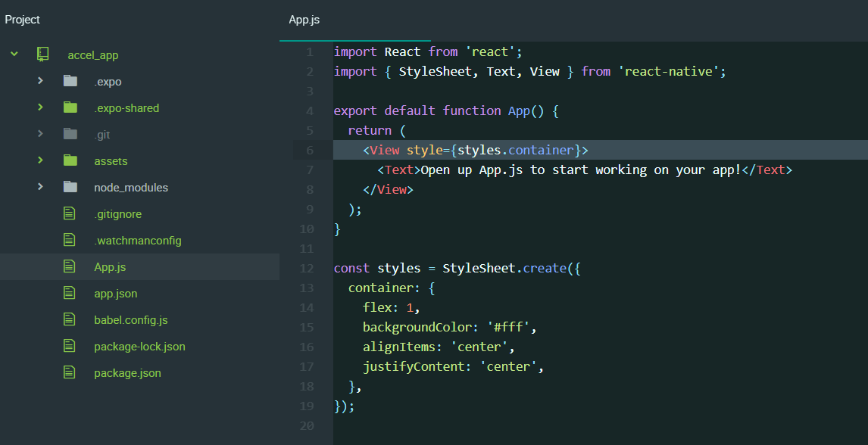Click the package.json file icon

tap(70, 373)
